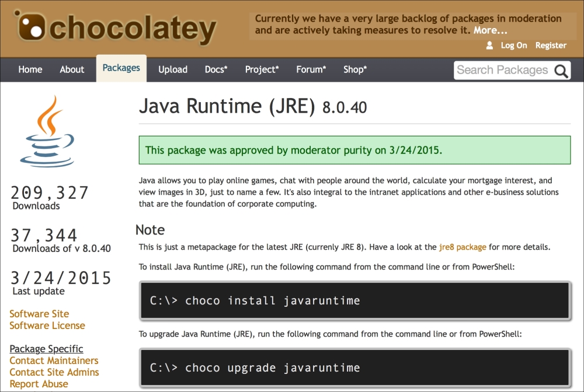Navigate to Project in navbar
The height and width of the screenshot is (392, 584).
(262, 69)
